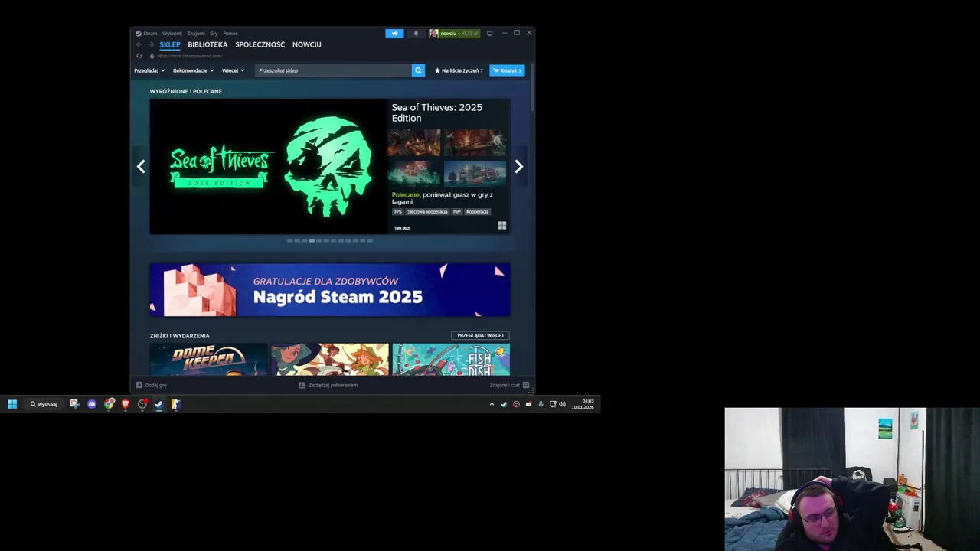Expand the Przeglądaj dropdown
This screenshot has height=551, width=980.
point(149,70)
